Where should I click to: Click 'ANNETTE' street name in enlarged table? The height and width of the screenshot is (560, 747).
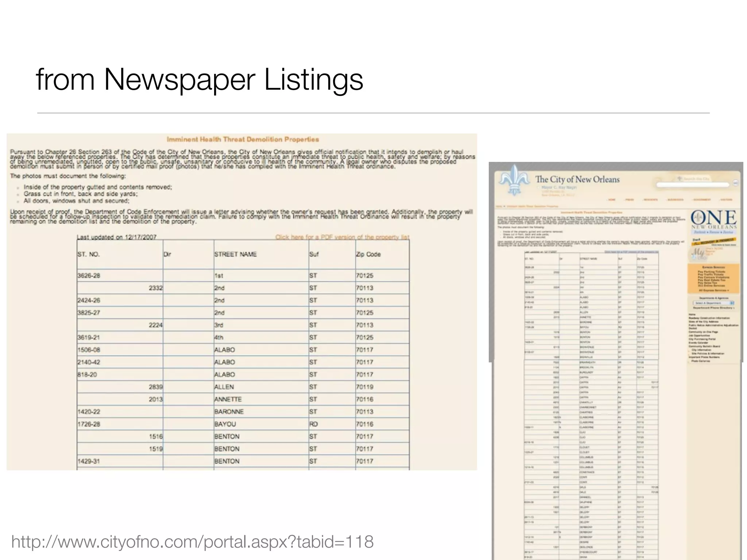[x=228, y=400]
